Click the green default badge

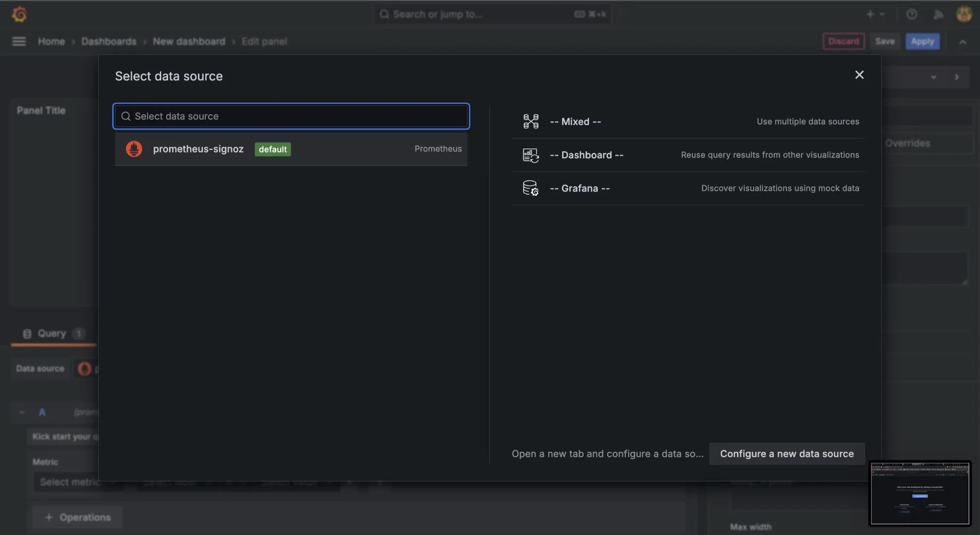[x=273, y=149]
